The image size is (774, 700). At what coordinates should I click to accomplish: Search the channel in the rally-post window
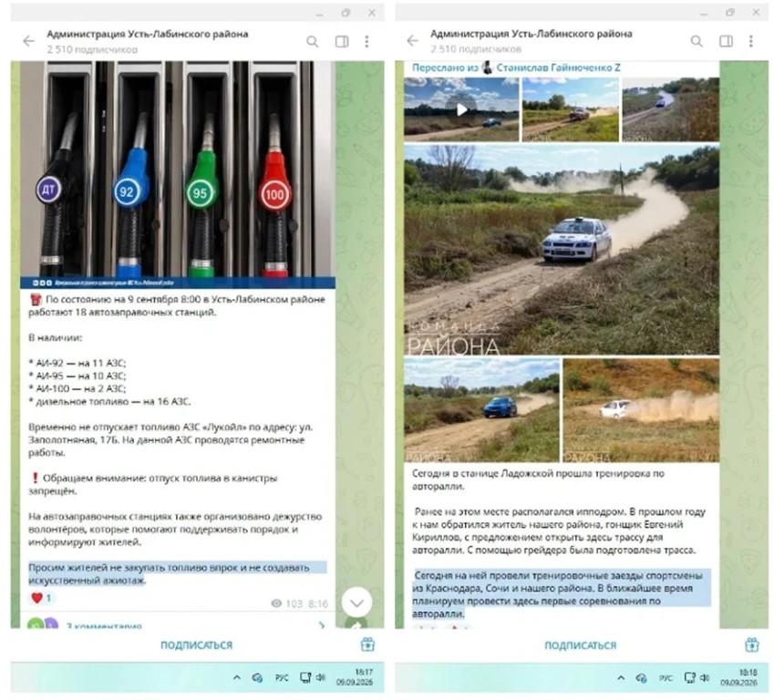(696, 41)
